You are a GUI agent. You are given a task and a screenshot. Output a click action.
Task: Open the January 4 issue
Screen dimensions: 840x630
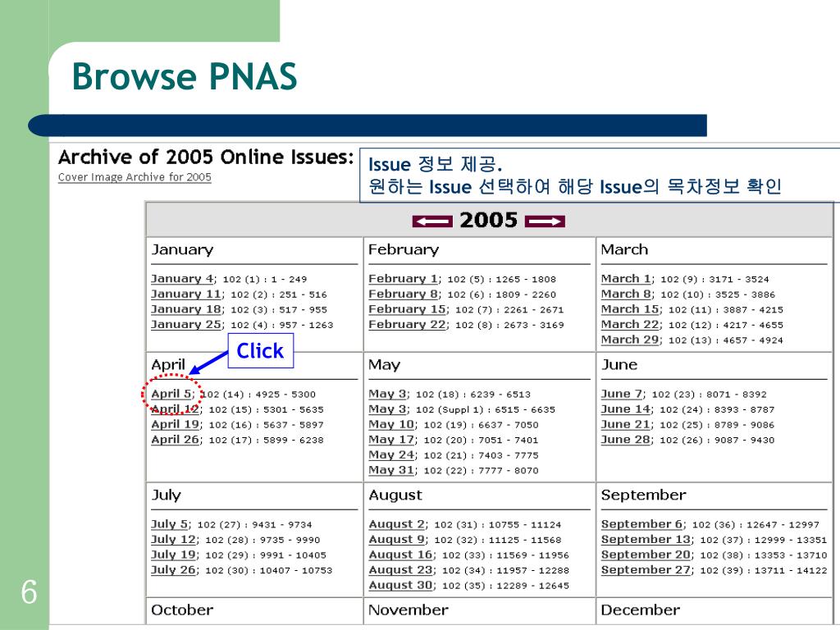(182, 279)
